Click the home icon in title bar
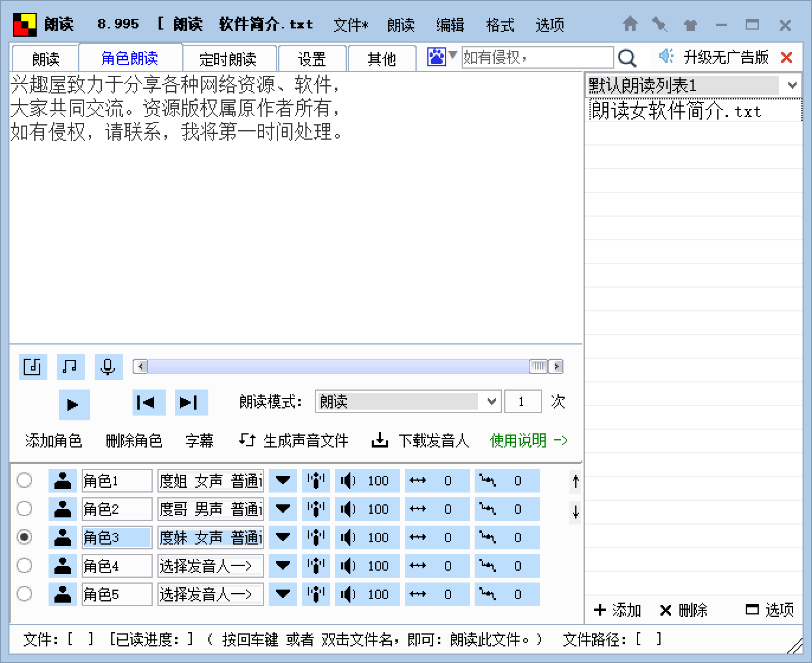 click(x=630, y=25)
